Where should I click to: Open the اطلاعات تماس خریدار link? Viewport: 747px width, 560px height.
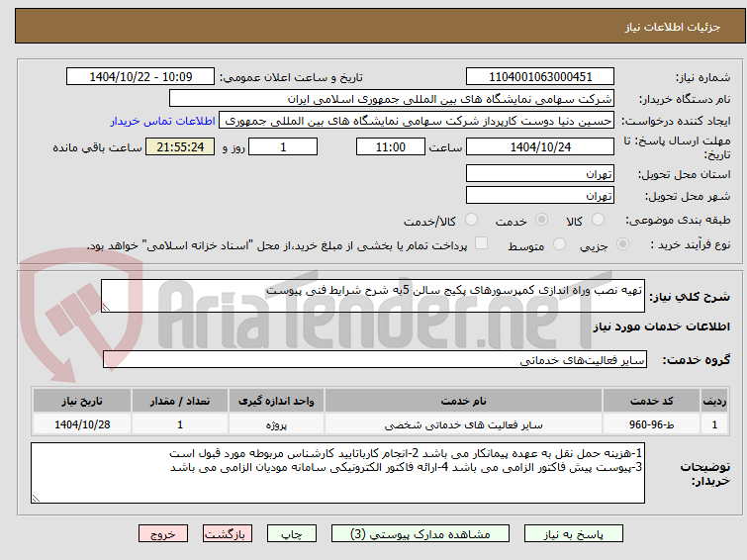click(x=163, y=121)
